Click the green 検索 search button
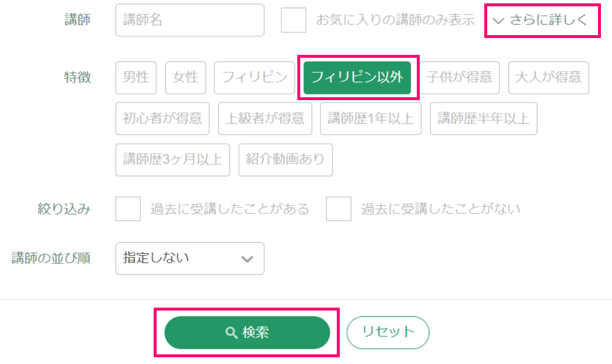612x364 pixels. coord(247,332)
